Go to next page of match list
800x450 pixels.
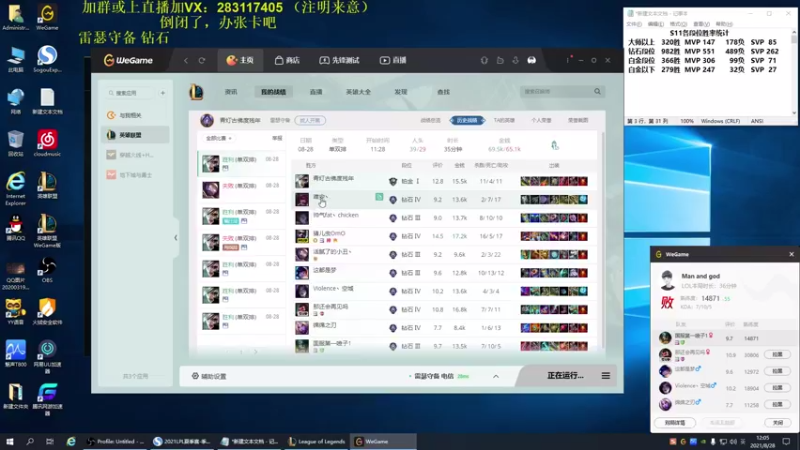coord(256,352)
